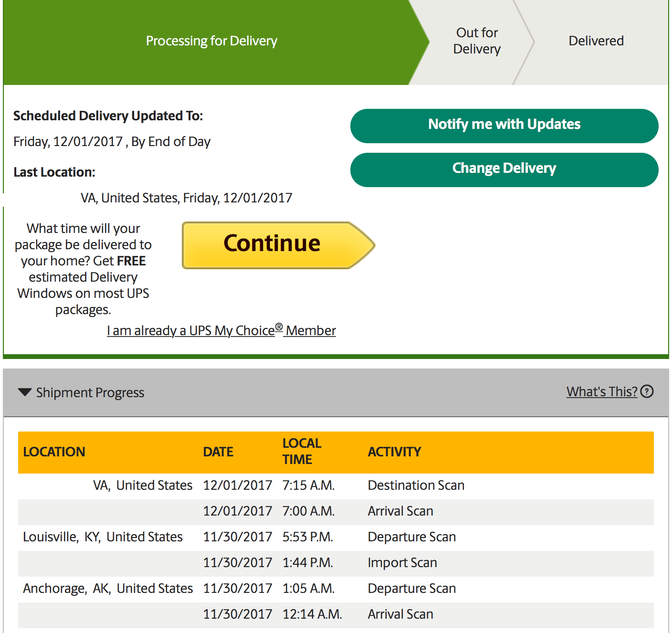Click the Change Delivery button
Viewport: 672px width, 633px height.
pyautogui.click(x=504, y=170)
